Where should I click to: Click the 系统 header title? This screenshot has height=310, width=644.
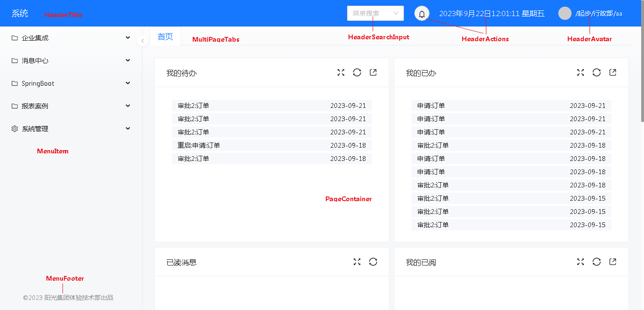pos(20,14)
